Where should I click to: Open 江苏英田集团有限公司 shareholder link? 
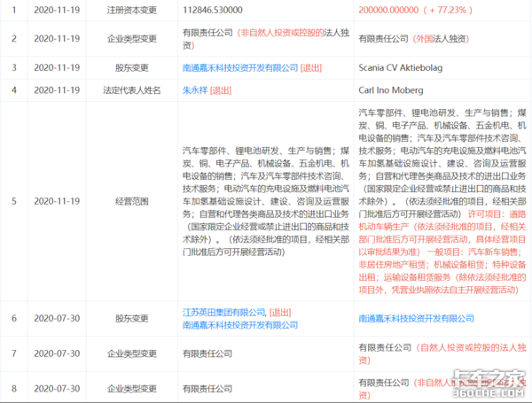click(223, 313)
